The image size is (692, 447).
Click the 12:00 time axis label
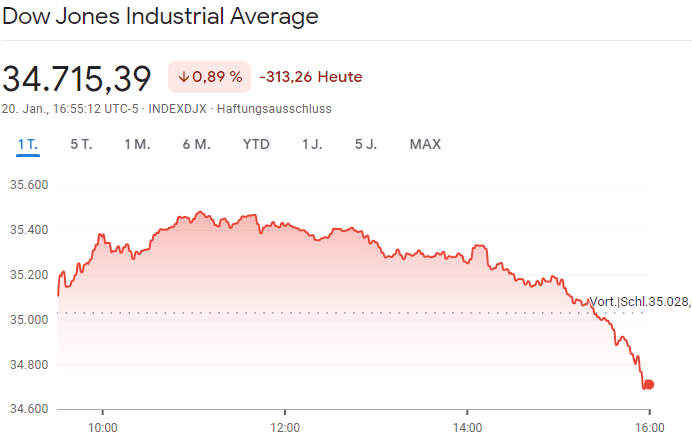(285, 427)
